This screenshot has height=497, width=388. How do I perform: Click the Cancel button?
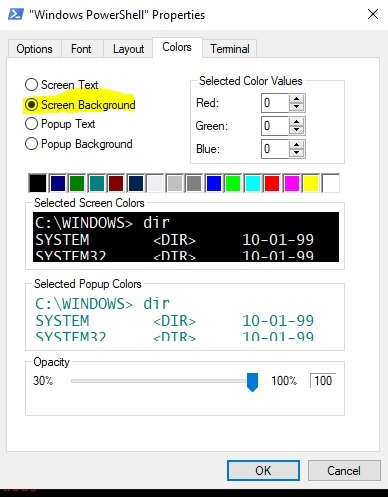344,470
